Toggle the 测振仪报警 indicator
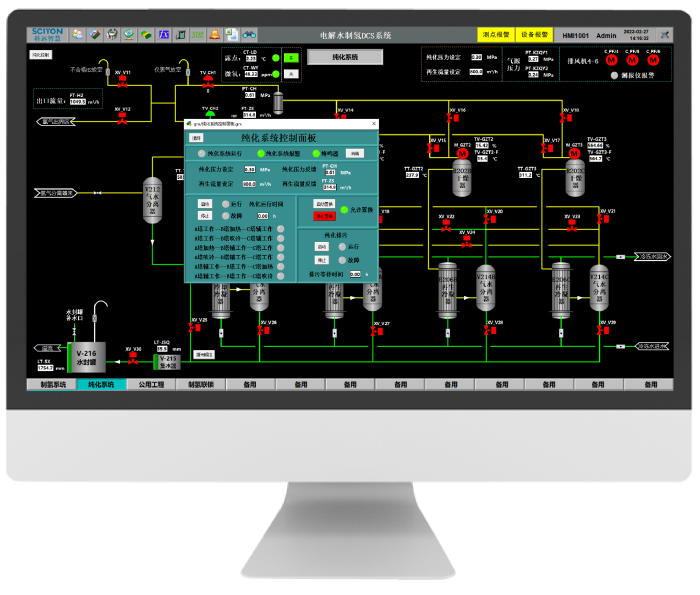The height and width of the screenshot is (595, 700). click(x=614, y=75)
